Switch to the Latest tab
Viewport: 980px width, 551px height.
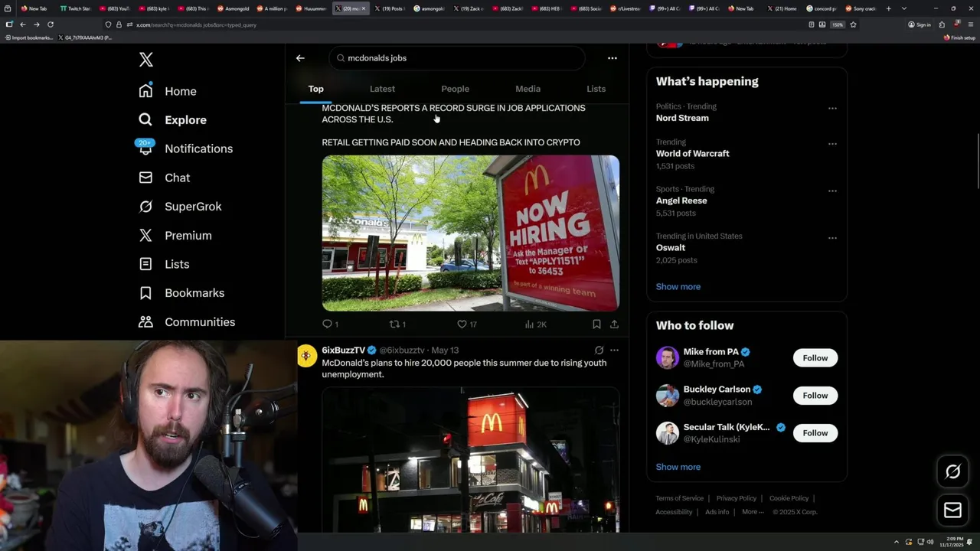coord(382,89)
